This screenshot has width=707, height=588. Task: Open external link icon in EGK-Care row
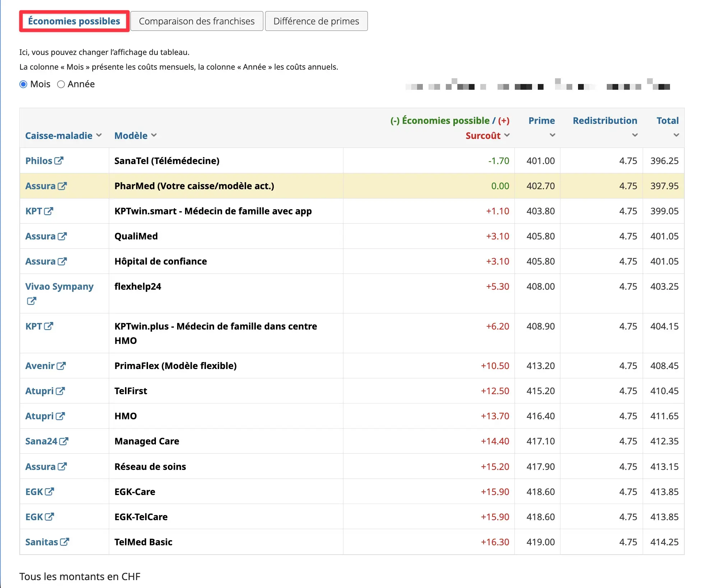(x=49, y=491)
